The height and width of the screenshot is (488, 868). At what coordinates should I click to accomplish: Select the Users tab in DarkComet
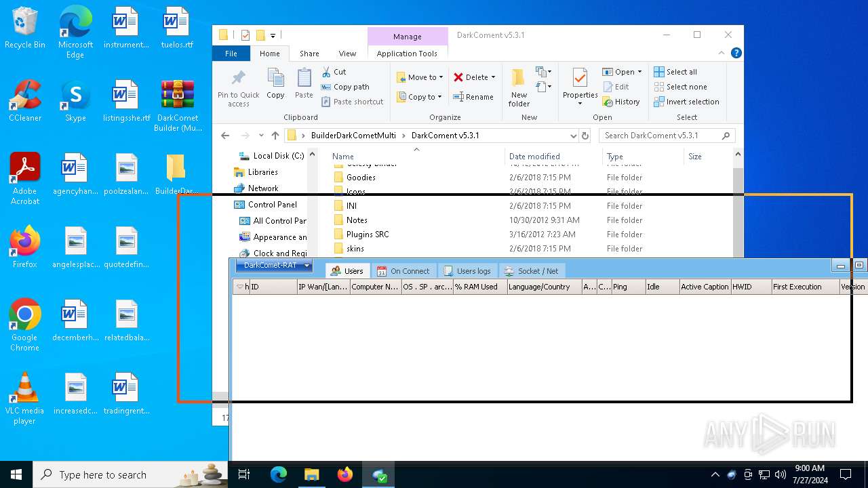347,270
